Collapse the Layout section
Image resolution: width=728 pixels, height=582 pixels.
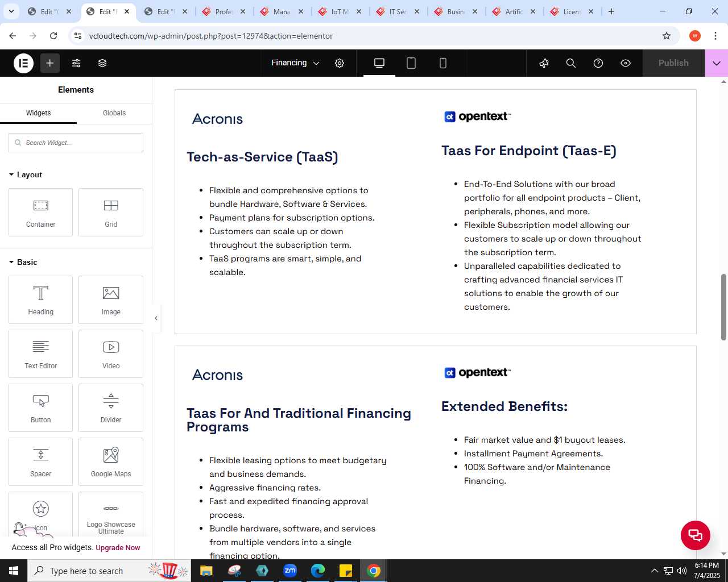click(x=26, y=174)
